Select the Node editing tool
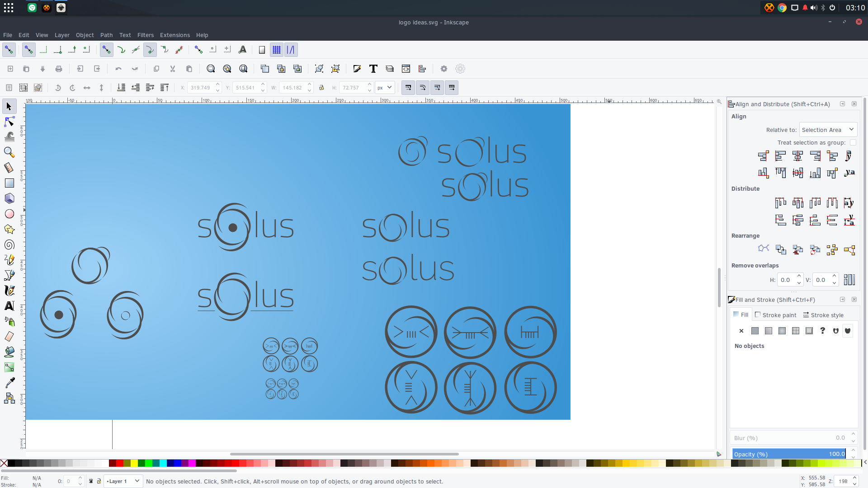The image size is (868, 488). [x=9, y=122]
